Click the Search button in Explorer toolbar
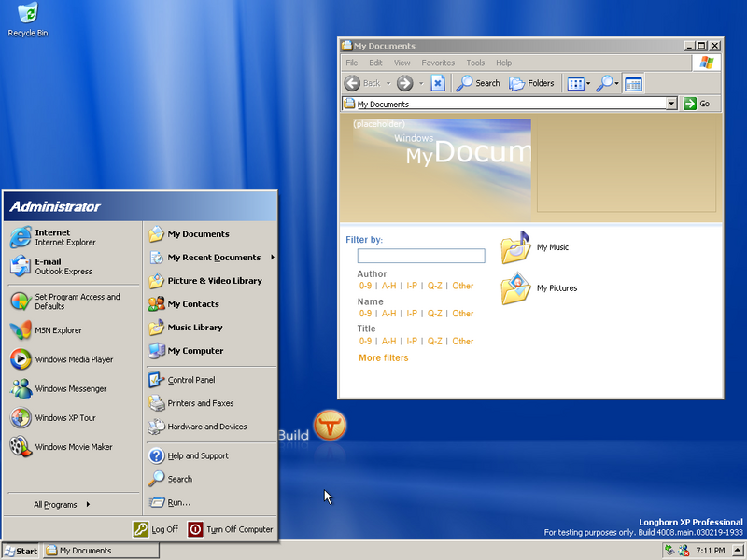 coord(478,83)
